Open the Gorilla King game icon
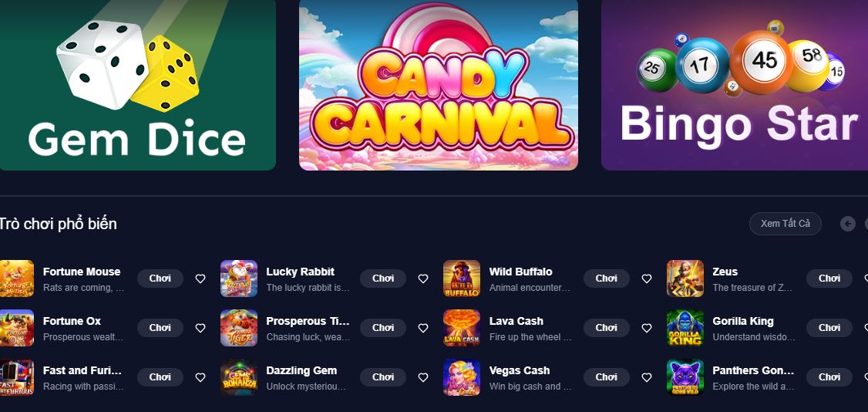This screenshot has height=412, width=868. pyautogui.click(x=685, y=328)
